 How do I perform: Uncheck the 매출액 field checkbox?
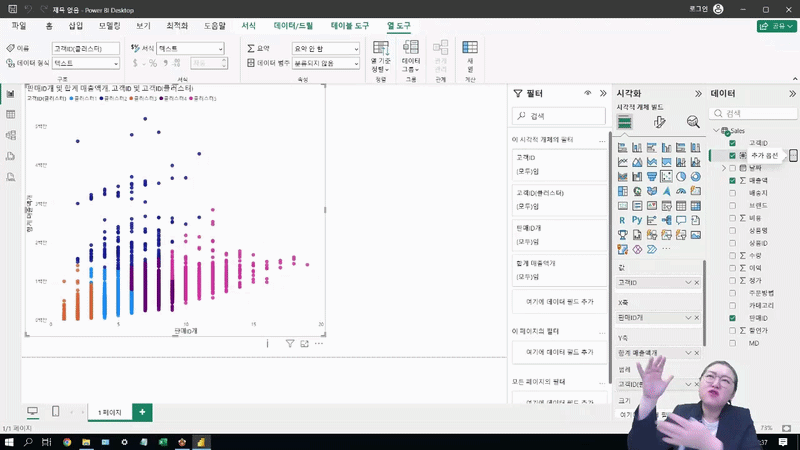[x=732, y=180]
